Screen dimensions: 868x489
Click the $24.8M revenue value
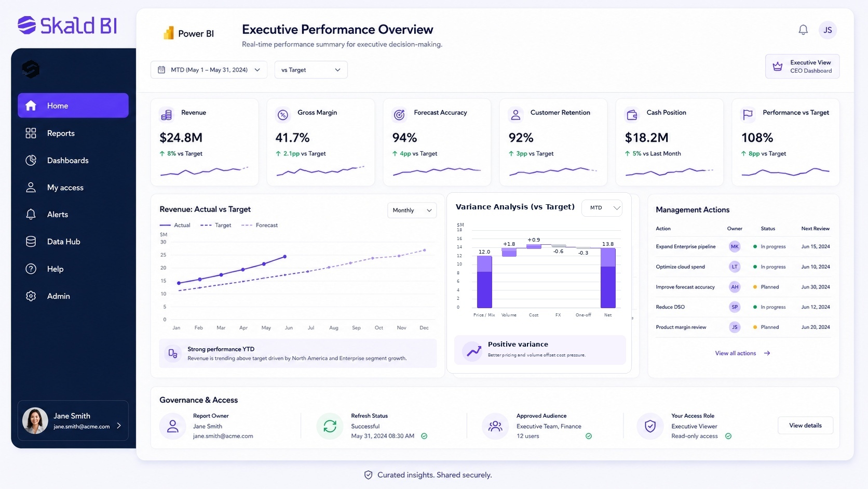pyautogui.click(x=181, y=138)
